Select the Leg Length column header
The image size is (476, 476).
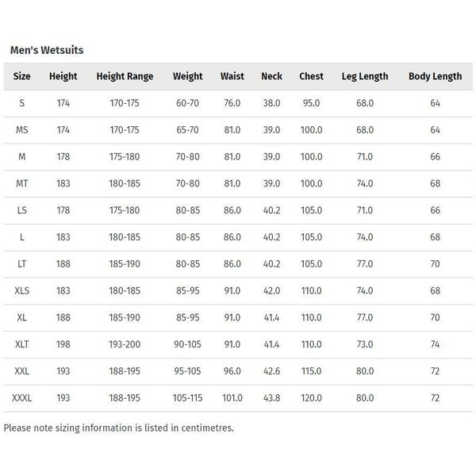365,76
